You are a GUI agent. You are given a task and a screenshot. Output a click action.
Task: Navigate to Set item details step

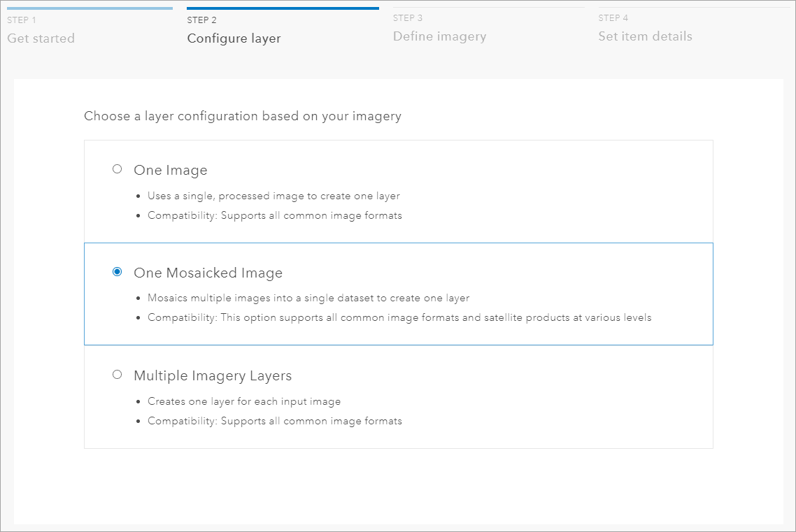[x=645, y=36]
